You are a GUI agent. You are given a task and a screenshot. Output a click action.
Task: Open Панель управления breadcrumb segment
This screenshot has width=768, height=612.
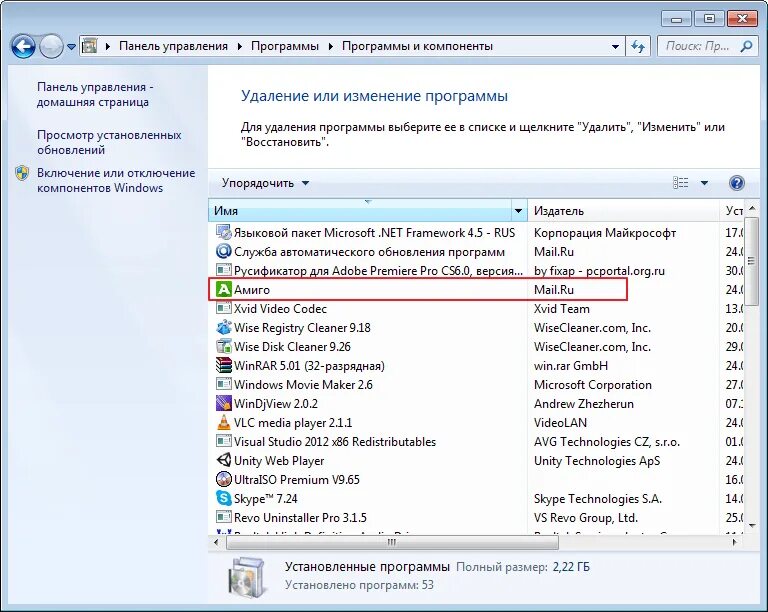[x=173, y=46]
